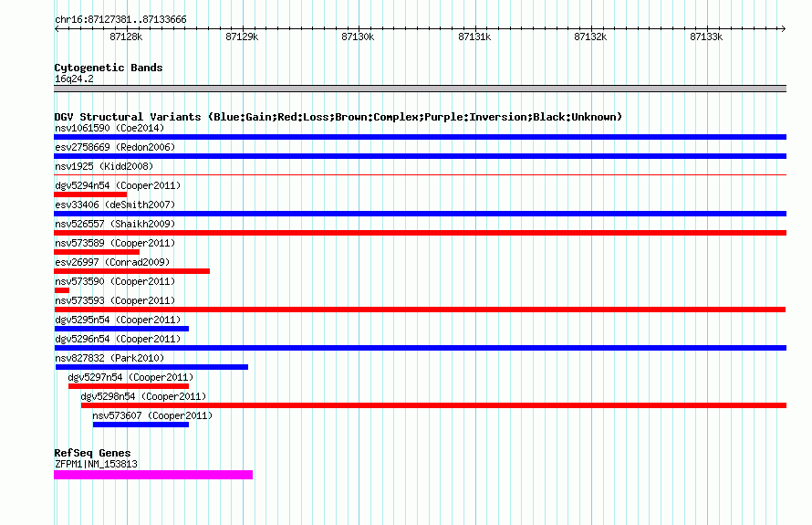The image size is (812, 525).
Task: Open the esv26997 (Conrad2009) label
Action: tap(112, 262)
